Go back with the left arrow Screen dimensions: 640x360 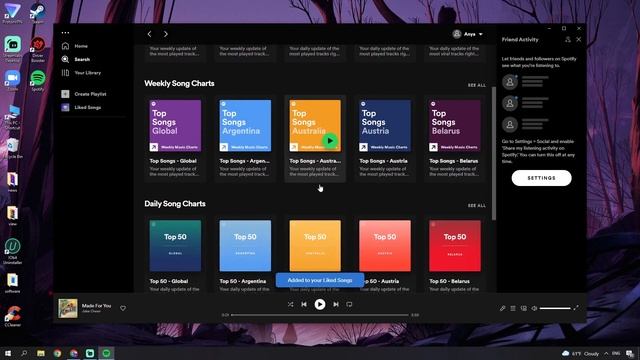[149, 34]
